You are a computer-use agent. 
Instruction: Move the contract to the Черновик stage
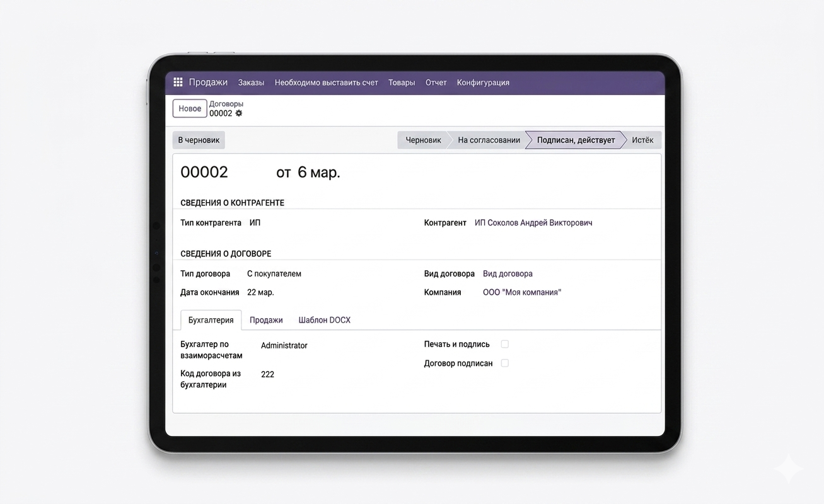[422, 139]
